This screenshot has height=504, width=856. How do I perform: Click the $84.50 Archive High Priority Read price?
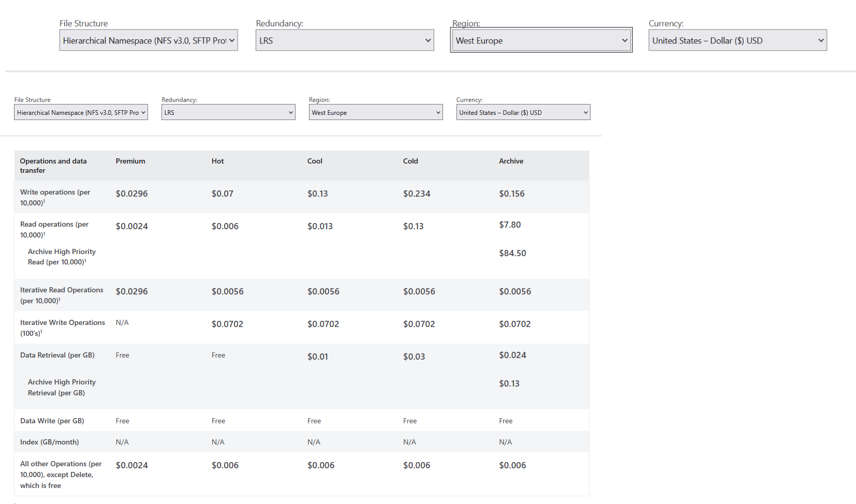point(512,253)
